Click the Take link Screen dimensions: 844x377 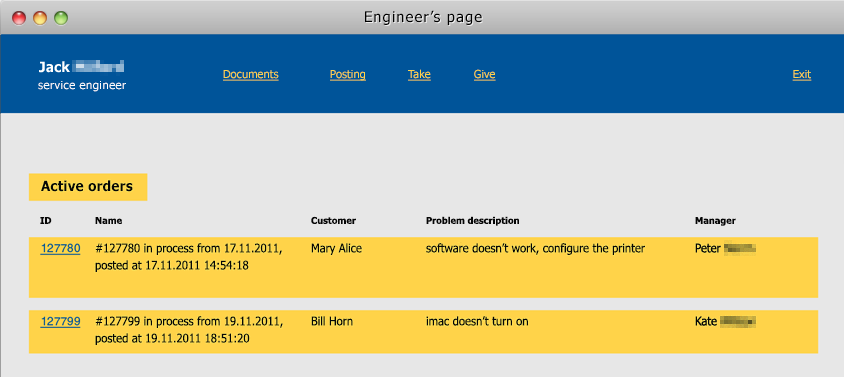point(419,74)
